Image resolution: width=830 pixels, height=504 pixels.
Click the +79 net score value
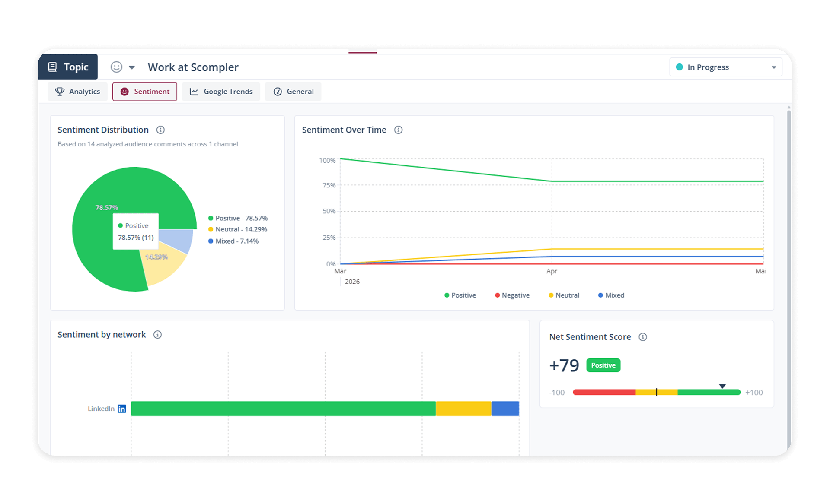(564, 365)
